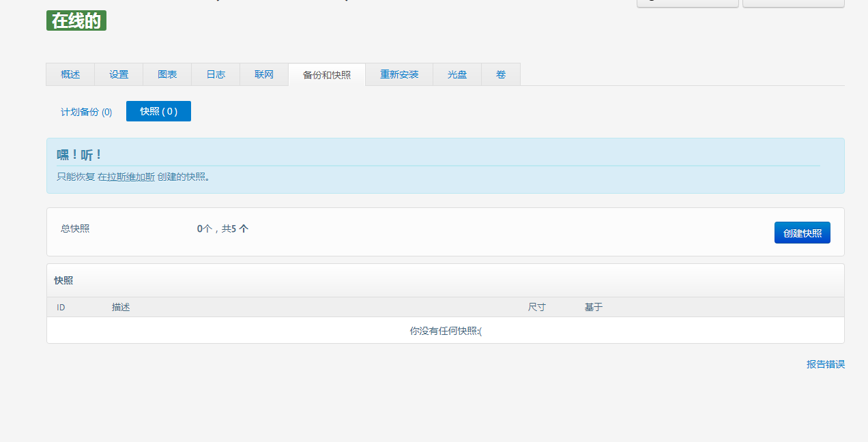Select the 备份和快照 tab
This screenshot has height=442, width=868.
[327, 74]
